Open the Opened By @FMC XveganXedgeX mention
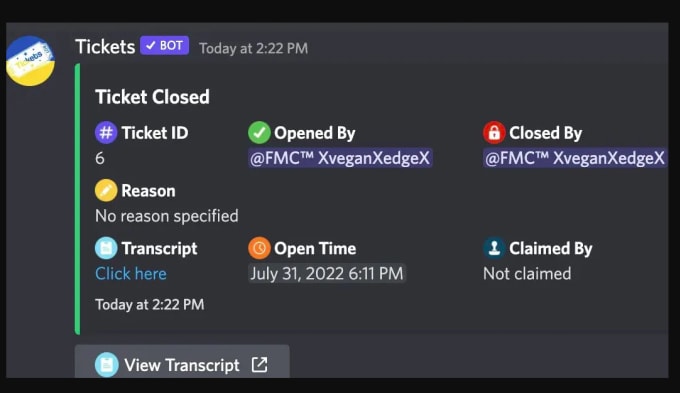This screenshot has height=393, width=680. click(340, 158)
